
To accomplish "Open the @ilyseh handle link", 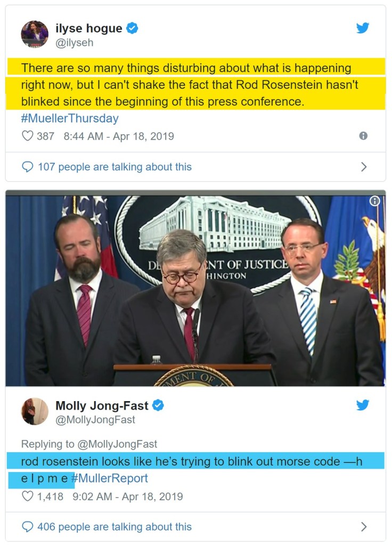I will (x=75, y=43).
